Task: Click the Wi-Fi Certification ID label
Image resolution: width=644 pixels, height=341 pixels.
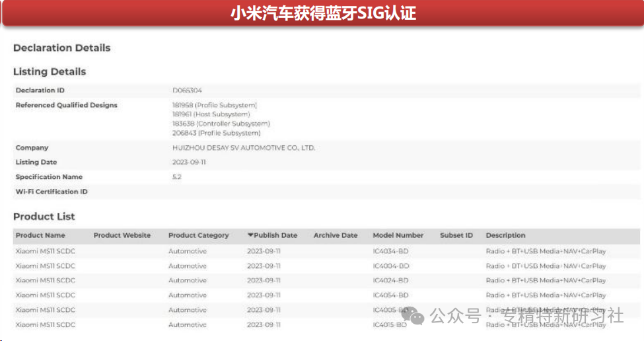Action: [52, 192]
